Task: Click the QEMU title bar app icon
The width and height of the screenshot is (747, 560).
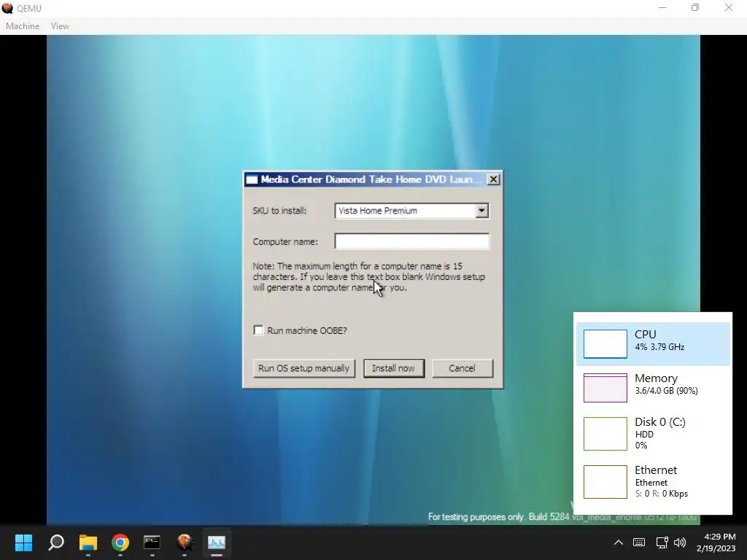Action: point(7,8)
